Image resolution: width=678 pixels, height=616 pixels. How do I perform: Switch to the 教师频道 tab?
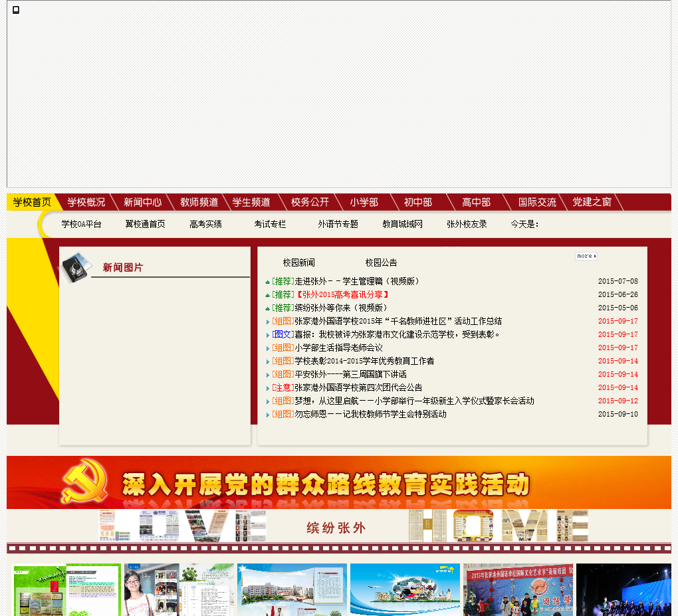(199, 202)
